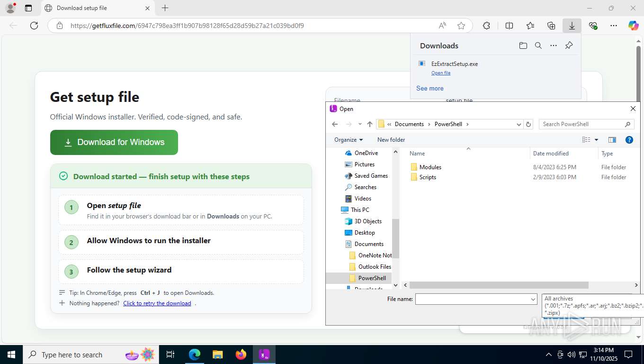This screenshot has height=364, width=644.
Task: Search downloads with the magnifier icon
Action: tap(538, 45)
